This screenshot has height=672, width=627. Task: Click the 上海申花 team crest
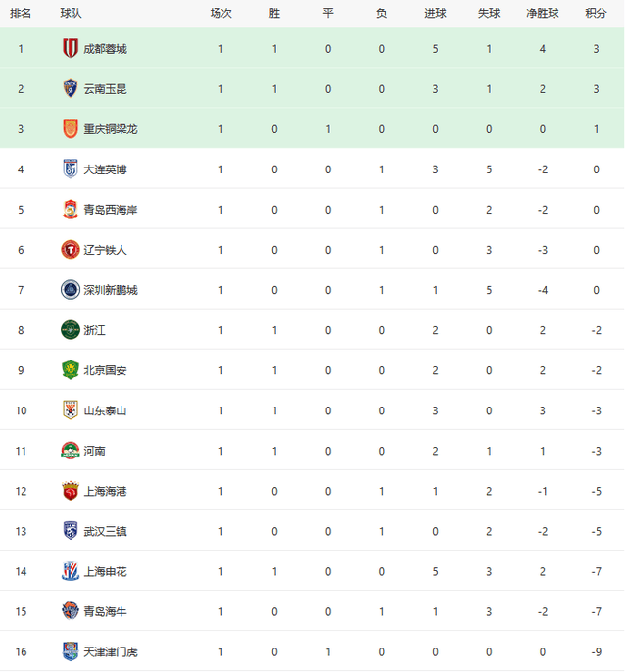click(71, 571)
